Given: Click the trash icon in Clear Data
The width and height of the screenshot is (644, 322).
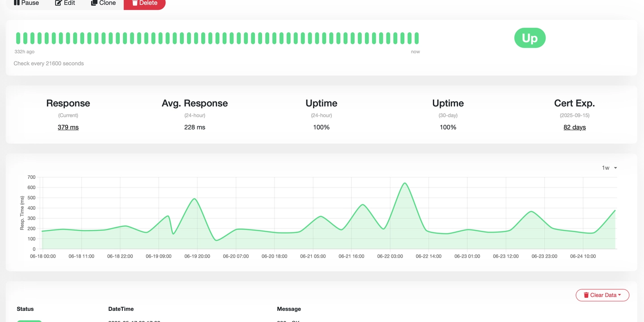Looking at the screenshot, I should point(586,295).
